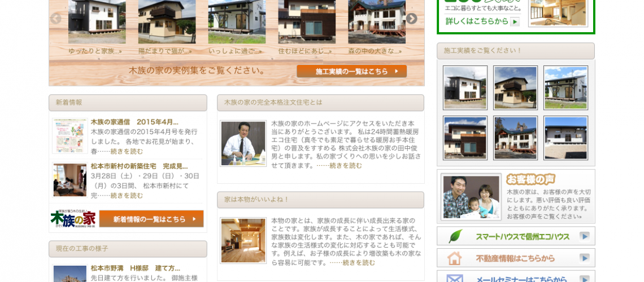Image resolution: width=644 pixels, height=282 pixels.
Task: Open the 松本市野溝 H様邸 article title
Action: tap(136, 268)
